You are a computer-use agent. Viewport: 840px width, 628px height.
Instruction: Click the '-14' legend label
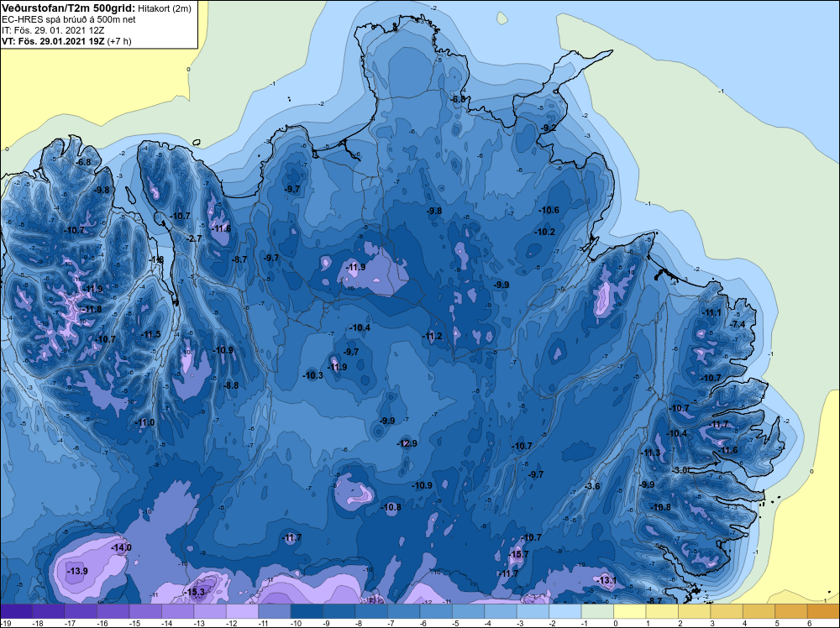[x=166, y=623]
